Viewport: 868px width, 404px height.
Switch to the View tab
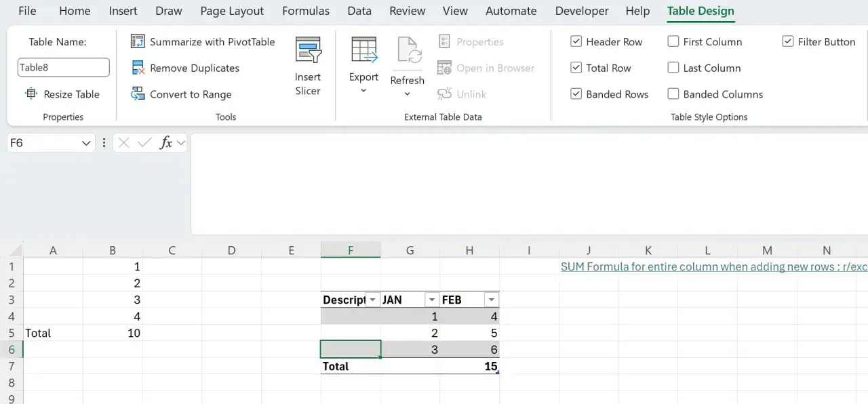coord(455,11)
